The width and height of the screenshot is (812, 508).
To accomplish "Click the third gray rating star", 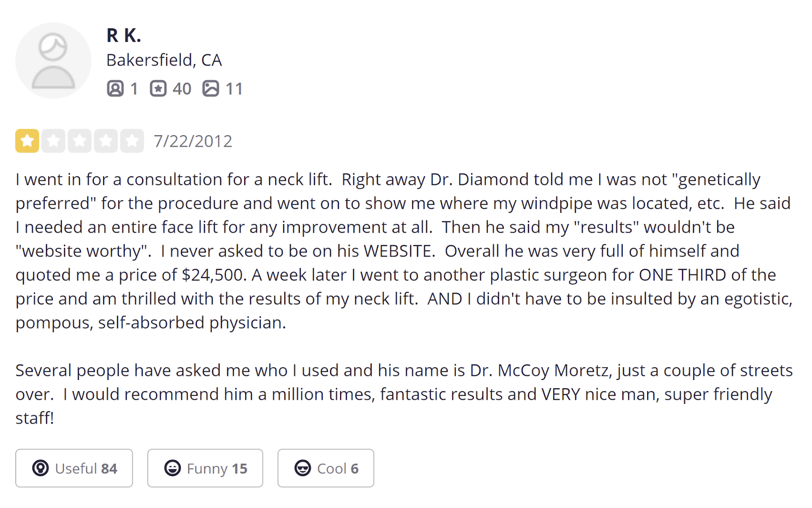I will click(x=80, y=141).
